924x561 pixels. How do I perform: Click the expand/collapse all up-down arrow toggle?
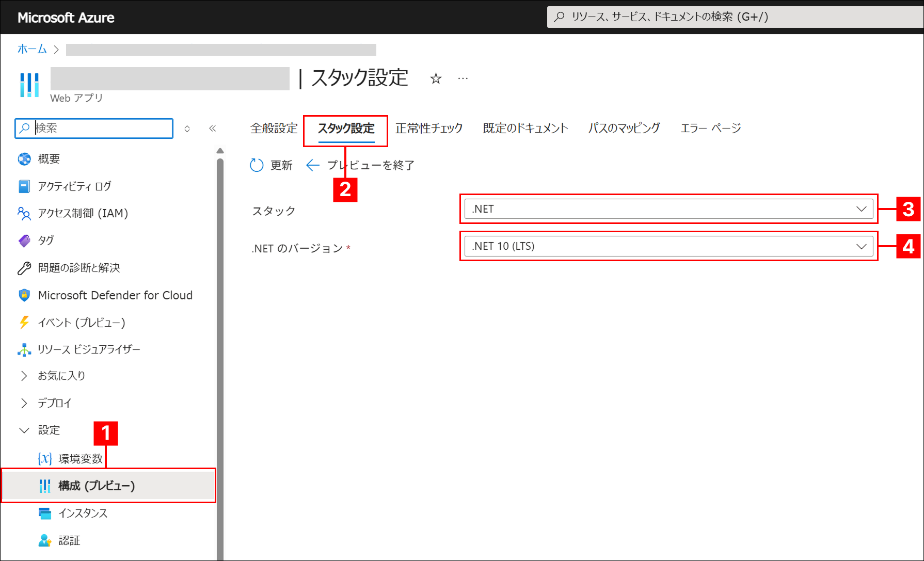pos(187,129)
